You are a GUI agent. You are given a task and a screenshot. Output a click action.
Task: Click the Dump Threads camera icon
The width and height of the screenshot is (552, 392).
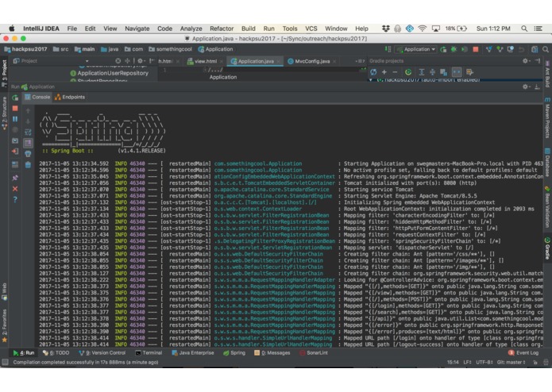click(x=15, y=140)
